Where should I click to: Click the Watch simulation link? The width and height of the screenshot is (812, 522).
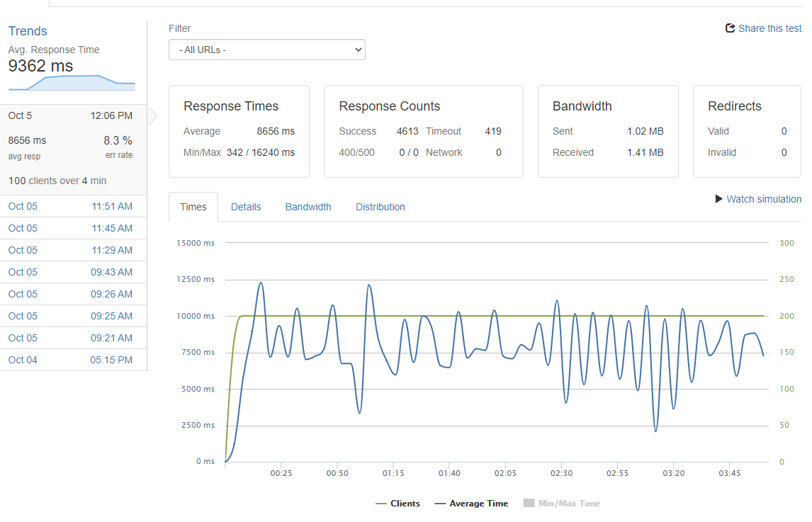tap(764, 199)
